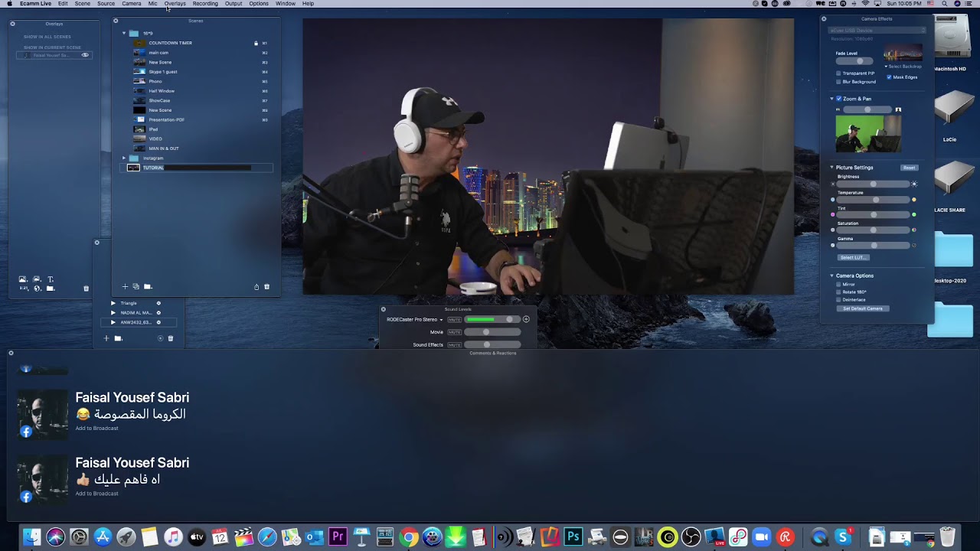980x551 pixels.
Task: Add a new scene with plus icon
Action: pos(125,286)
